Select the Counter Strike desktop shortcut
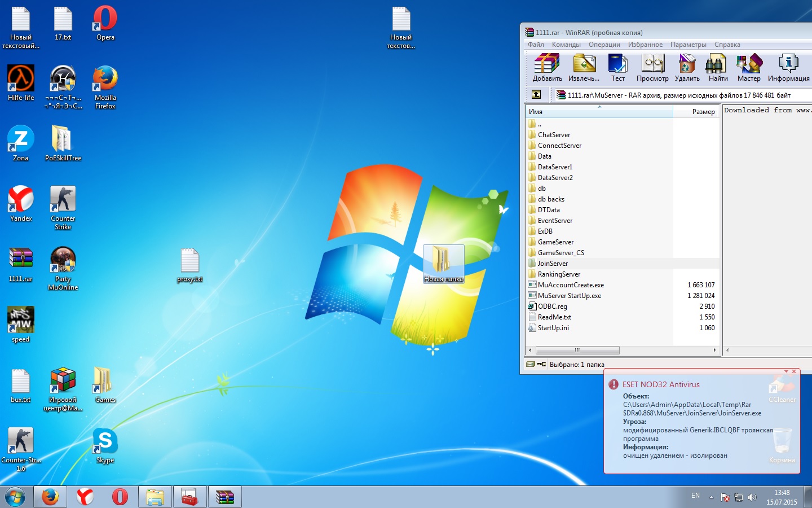 coord(63,208)
